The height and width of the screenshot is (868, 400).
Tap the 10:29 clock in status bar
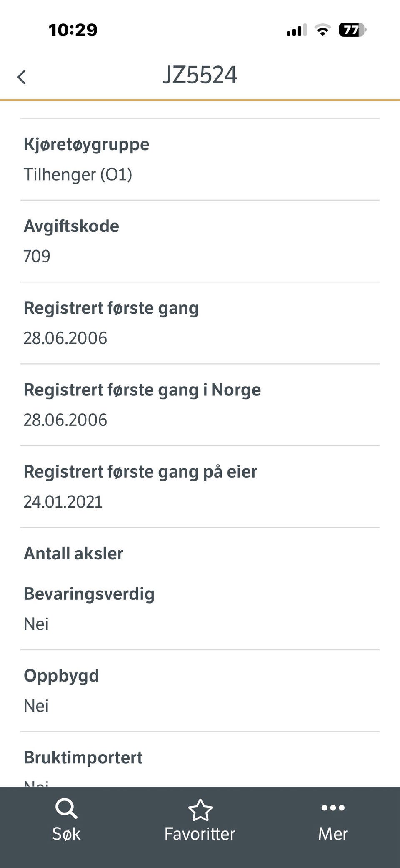(x=73, y=30)
